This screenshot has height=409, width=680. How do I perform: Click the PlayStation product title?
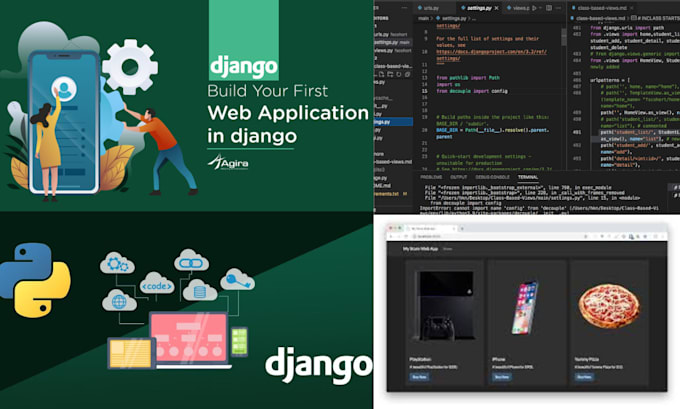[x=420, y=359]
